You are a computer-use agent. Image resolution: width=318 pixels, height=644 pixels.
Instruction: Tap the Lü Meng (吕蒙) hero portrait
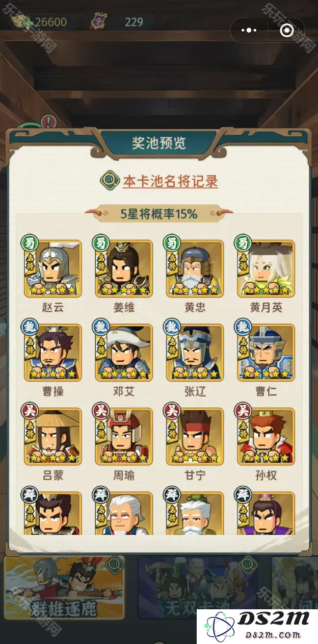click(x=52, y=436)
